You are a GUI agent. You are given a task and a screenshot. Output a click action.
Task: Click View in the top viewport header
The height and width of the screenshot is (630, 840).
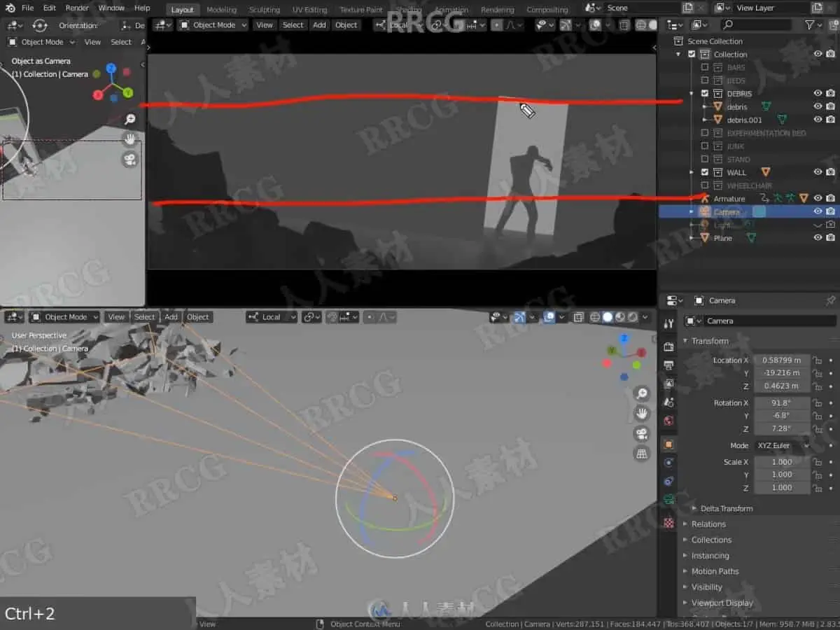[265, 25]
